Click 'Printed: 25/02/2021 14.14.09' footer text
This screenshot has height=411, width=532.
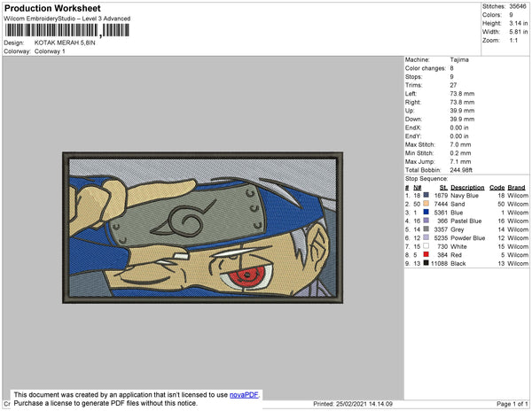(x=353, y=404)
